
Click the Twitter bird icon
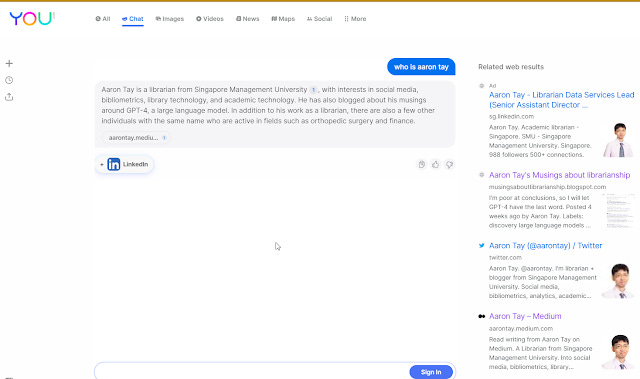pos(482,246)
